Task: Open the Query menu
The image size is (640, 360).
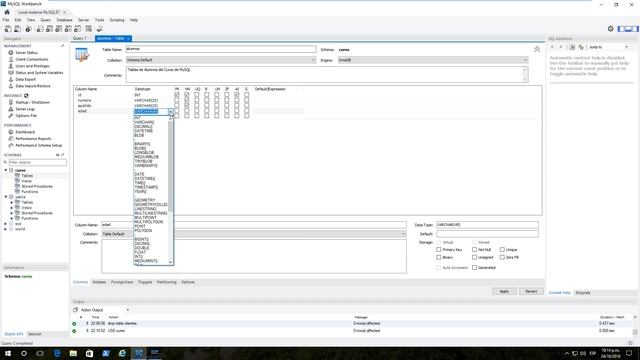Action: (x=45, y=20)
